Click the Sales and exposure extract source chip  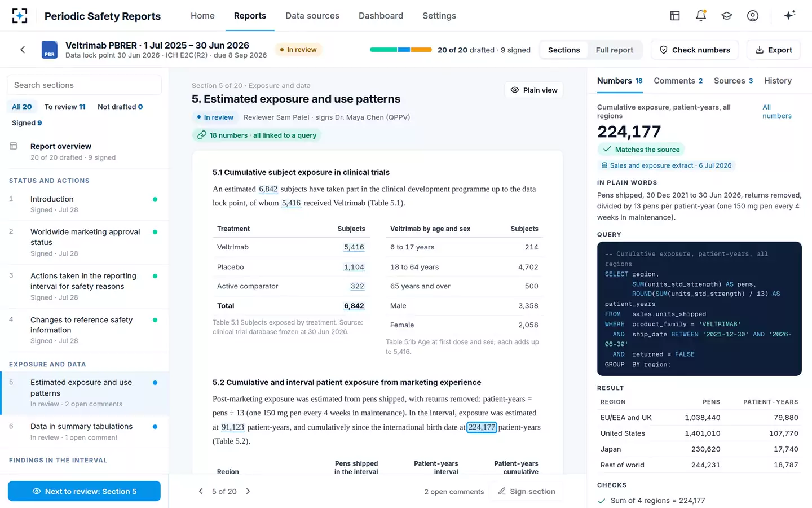pyautogui.click(x=667, y=165)
